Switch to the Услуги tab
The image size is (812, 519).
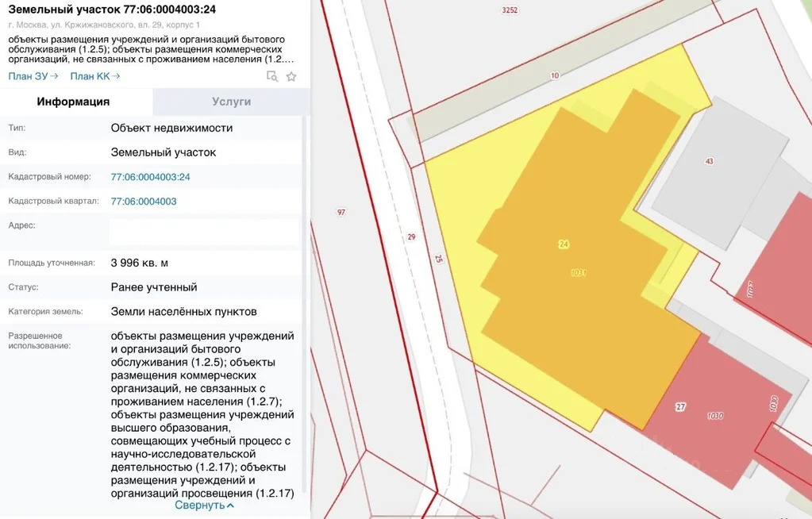pyautogui.click(x=231, y=102)
